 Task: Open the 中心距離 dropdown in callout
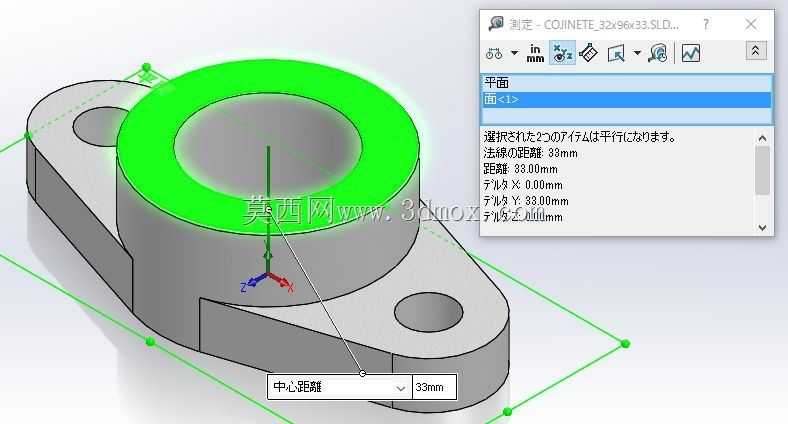400,388
